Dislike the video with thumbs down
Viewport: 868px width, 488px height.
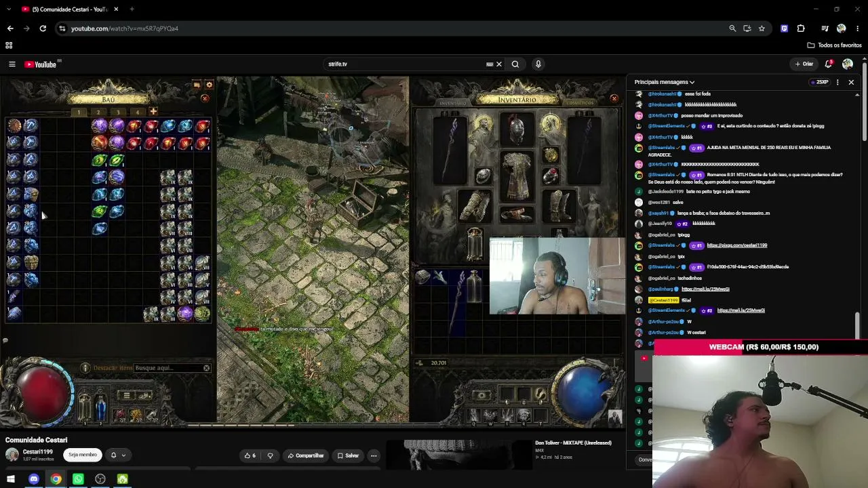270,455
